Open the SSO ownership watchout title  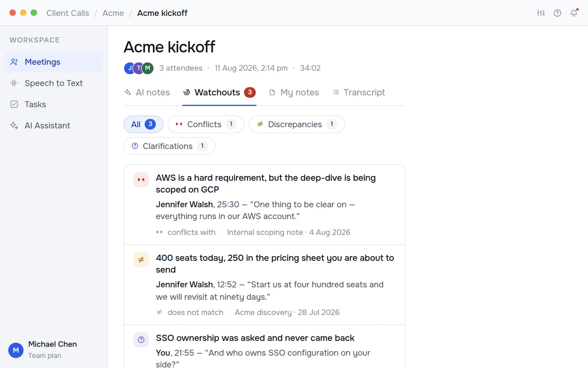(255, 338)
